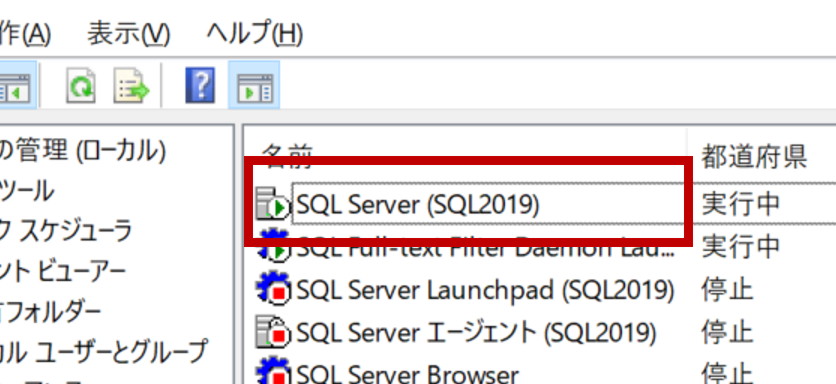Click the running SQL Server (SQL2019) service icon
This screenshot has height=384, width=836.
pos(272,204)
